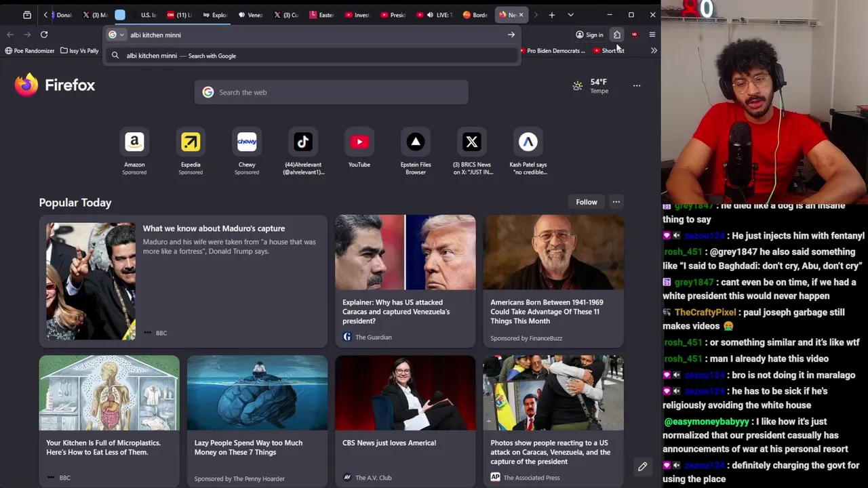Reload the current page
Screen dimensions: 868x488
coord(44,35)
